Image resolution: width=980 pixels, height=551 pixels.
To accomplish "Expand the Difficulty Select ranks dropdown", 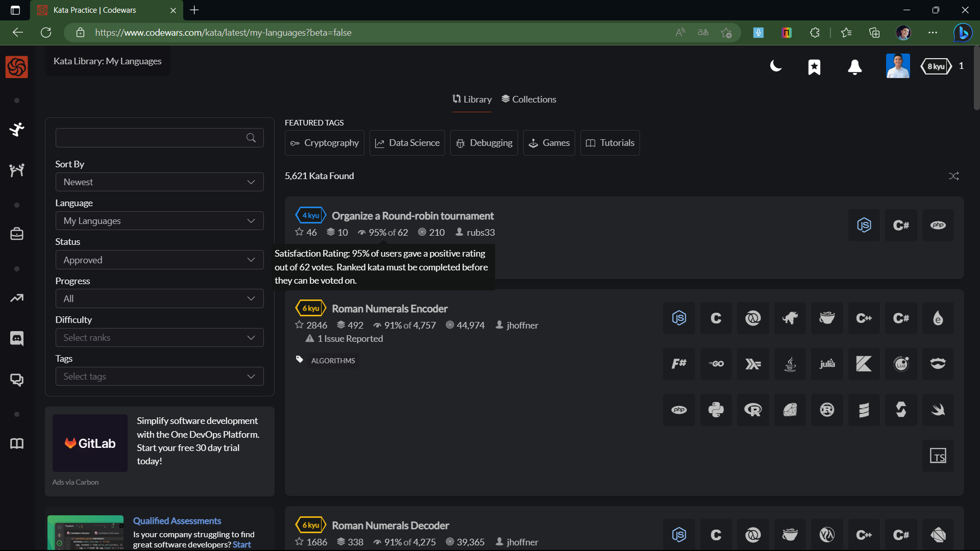I will click(159, 338).
